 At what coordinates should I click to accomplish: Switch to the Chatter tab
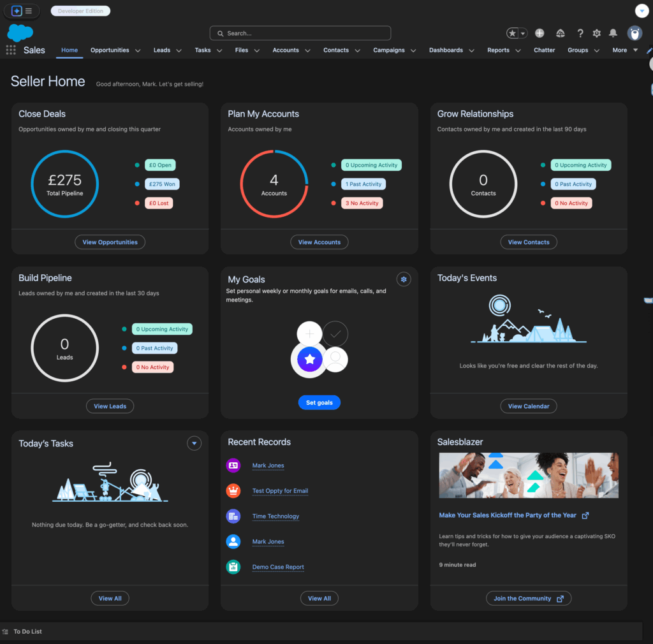click(x=544, y=50)
